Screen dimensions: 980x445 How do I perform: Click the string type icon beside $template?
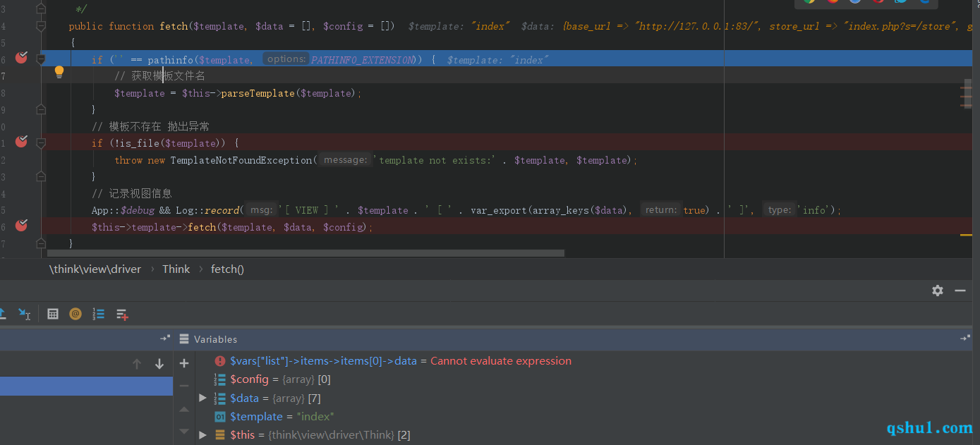pyautogui.click(x=220, y=417)
